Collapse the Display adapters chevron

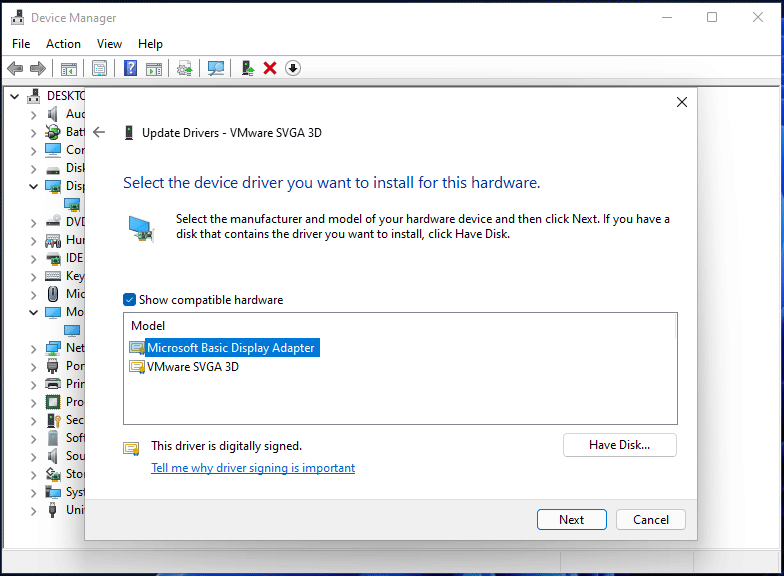click(x=34, y=186)
